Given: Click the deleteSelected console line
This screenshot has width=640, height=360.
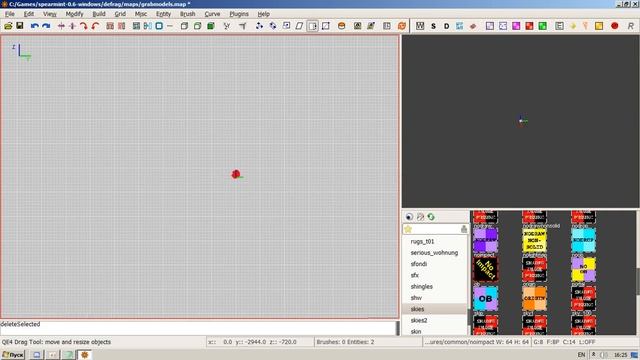Looking at the screenshot, I should 20,324.
